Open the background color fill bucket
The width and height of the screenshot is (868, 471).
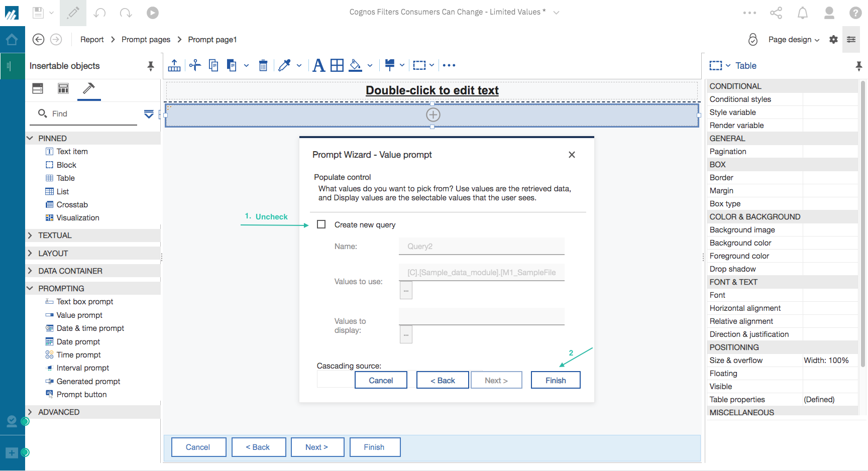[x=356, y=65]
